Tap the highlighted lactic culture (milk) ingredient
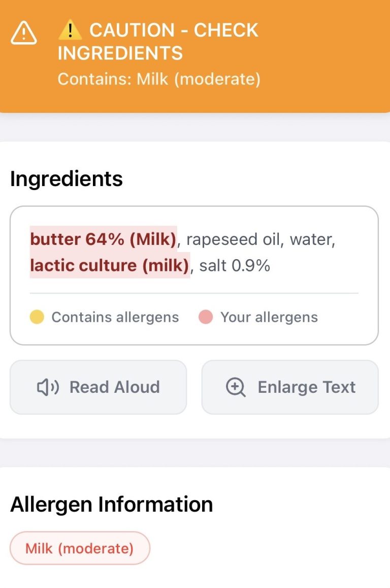390x588 pixels. 110,265
